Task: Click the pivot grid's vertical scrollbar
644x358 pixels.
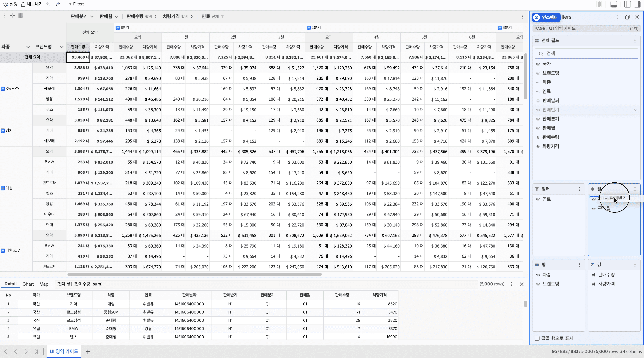Action: pos(525,76)
